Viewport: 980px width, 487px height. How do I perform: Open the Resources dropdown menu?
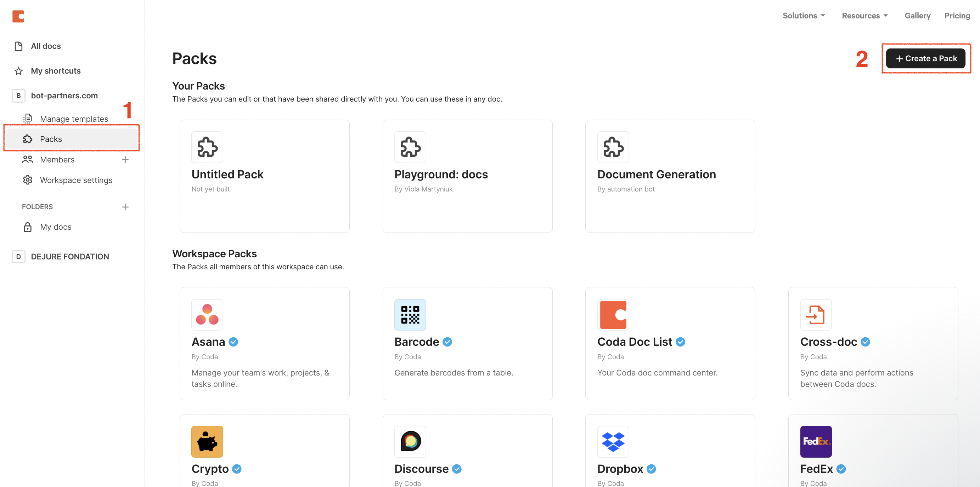pyautogui.click(x=864, y=16)
